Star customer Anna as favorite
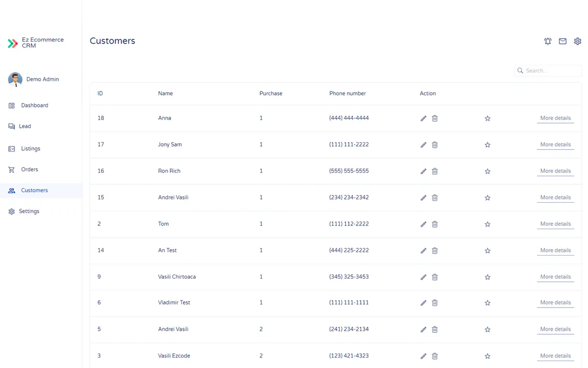Image resolution: width=588 pixels, height=368 pixels. pos(488,118)
